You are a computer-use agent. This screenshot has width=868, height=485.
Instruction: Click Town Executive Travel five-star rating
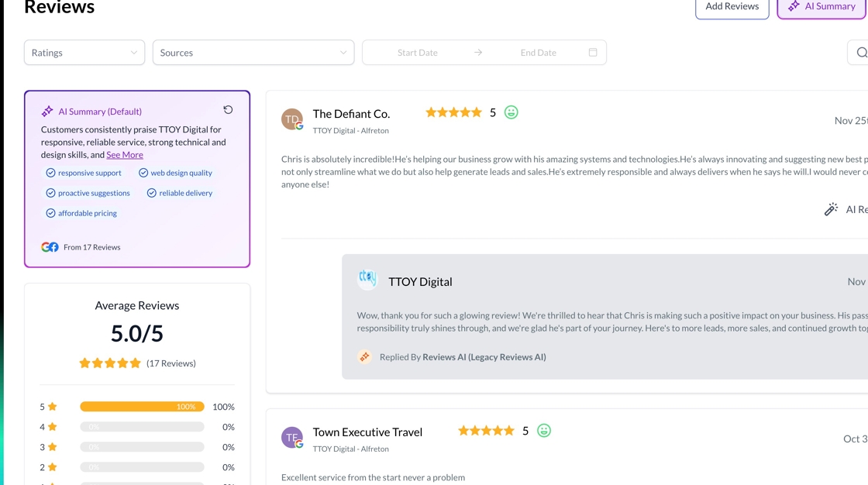pyautogui.click(x=486, y=431)
